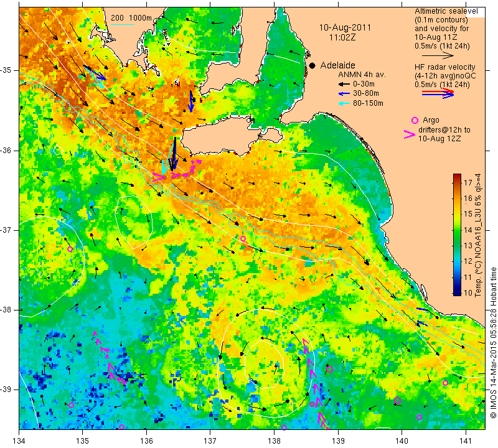The width and height of the screenshot is (498, 448).
Task: Click the 'ANMN 4h av.' legend heading
Action: [x=362, y=75]
